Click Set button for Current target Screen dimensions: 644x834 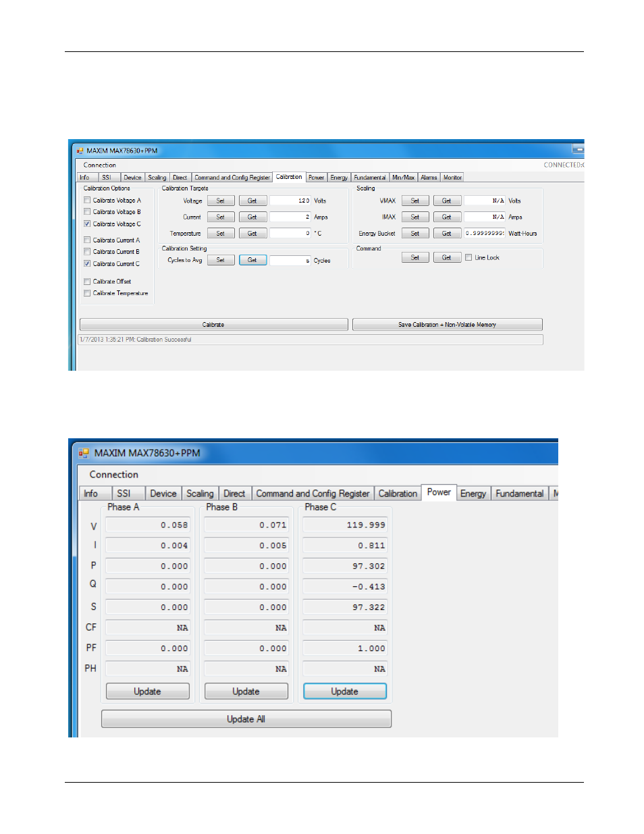click(221, 217)
